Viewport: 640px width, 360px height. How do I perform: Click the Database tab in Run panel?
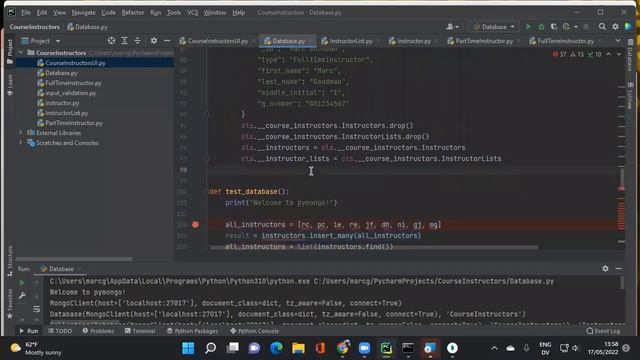coord(60,269)
